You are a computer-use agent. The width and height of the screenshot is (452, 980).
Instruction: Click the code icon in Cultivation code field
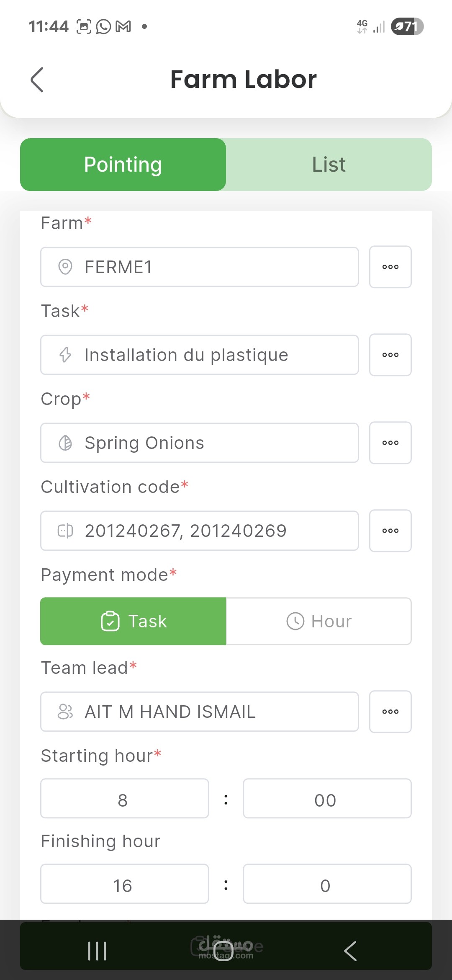[65, 531]
